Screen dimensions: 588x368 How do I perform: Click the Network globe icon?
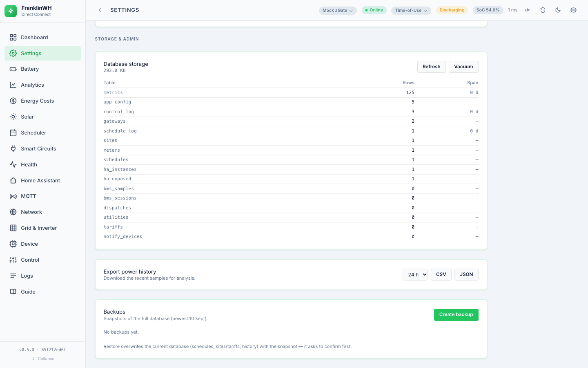pyautogui.click(x=13, y=212)
